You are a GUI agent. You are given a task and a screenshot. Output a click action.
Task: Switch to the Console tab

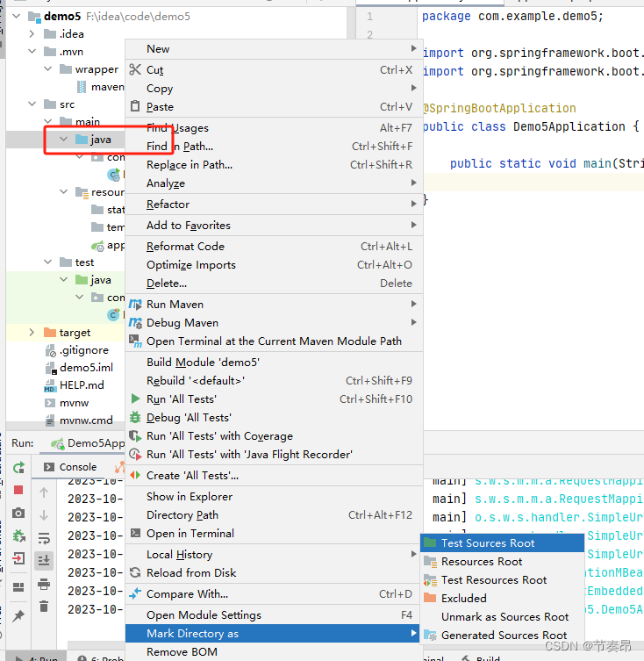pyautogui.click(x=70, y=467)
